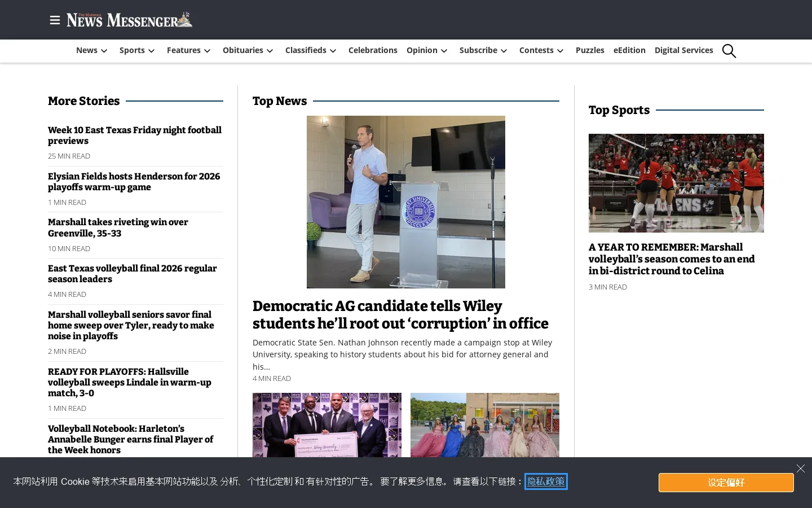Click the orange cookie preferences button
Image resolution: width=812 pixels, height=508 pixels.
pyautogui.click(x=726, y=483)
